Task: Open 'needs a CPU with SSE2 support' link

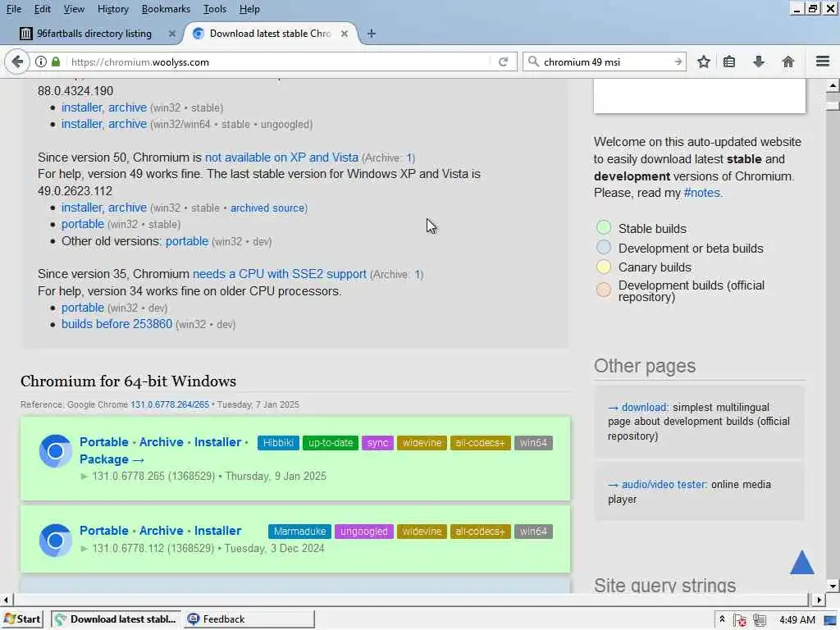Action: [279, 274]
